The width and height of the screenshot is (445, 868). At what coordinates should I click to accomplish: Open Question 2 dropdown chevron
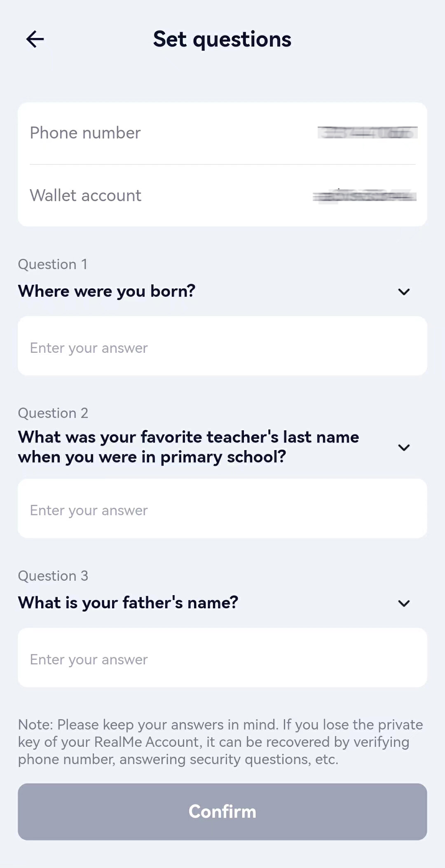point(404,447)
